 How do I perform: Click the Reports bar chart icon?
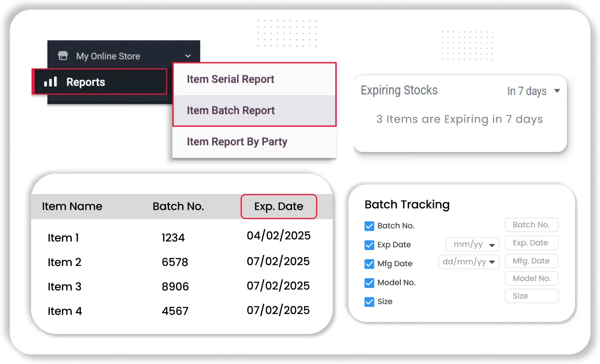[50, 82]
